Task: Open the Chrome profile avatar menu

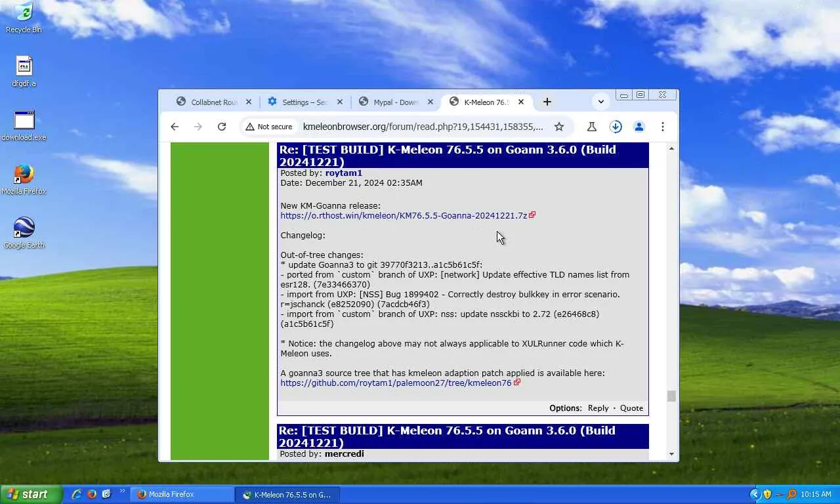Action: pos(639,127)
